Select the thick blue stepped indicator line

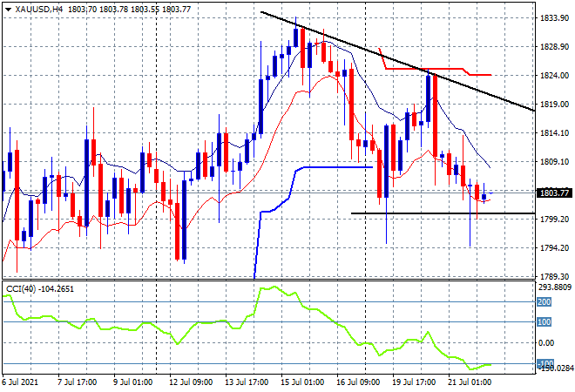[337, 167]
